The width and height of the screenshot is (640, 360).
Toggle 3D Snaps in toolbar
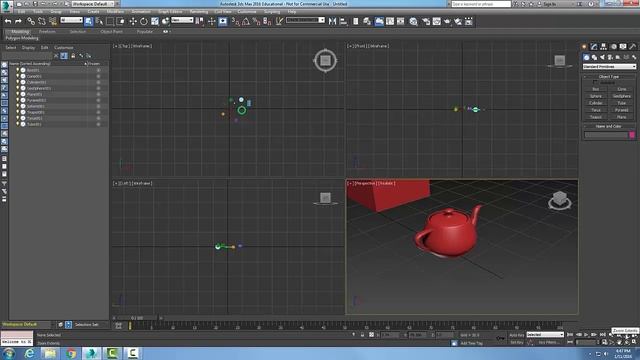coord(236,21)
